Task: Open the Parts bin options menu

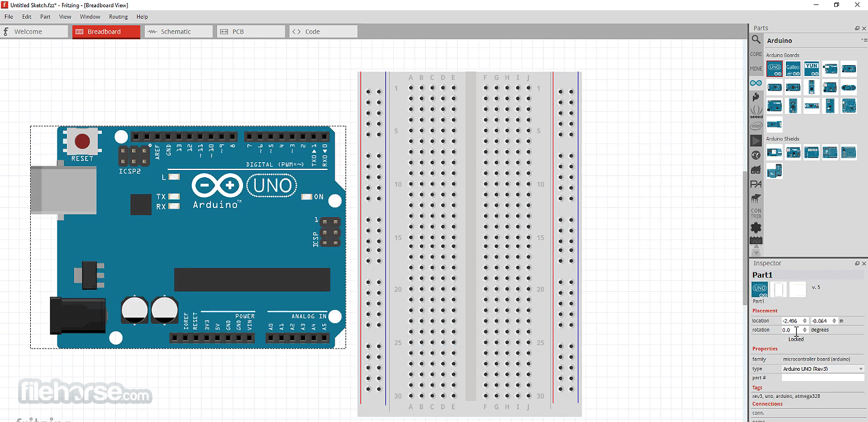Action: 864,40
